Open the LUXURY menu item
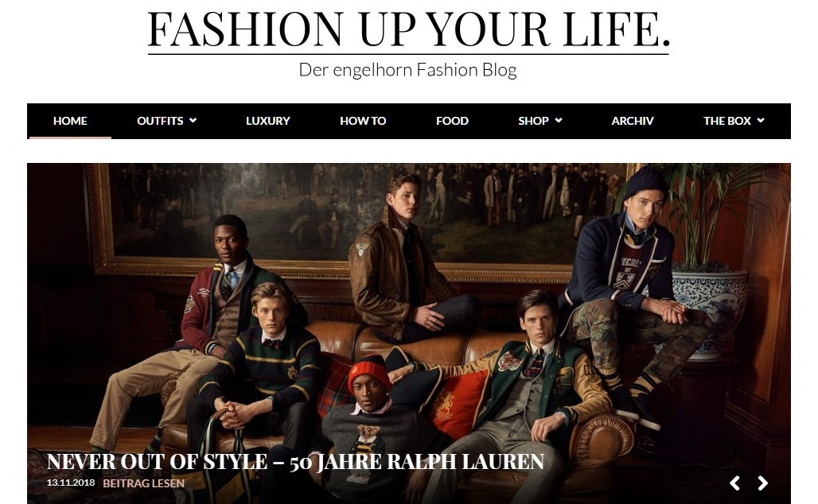The image size is (818, 504). (267, 121)
